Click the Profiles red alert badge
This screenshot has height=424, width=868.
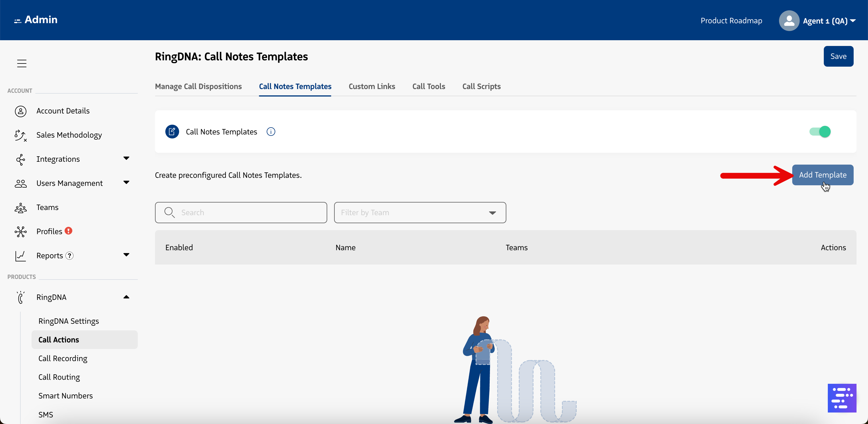pyautogui.click(x=68, y=231)
